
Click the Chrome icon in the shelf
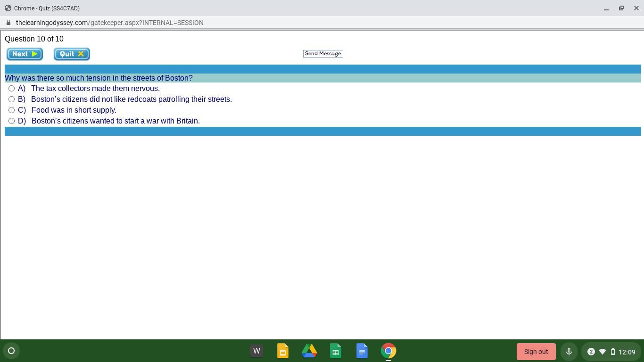tap(388, 351)
